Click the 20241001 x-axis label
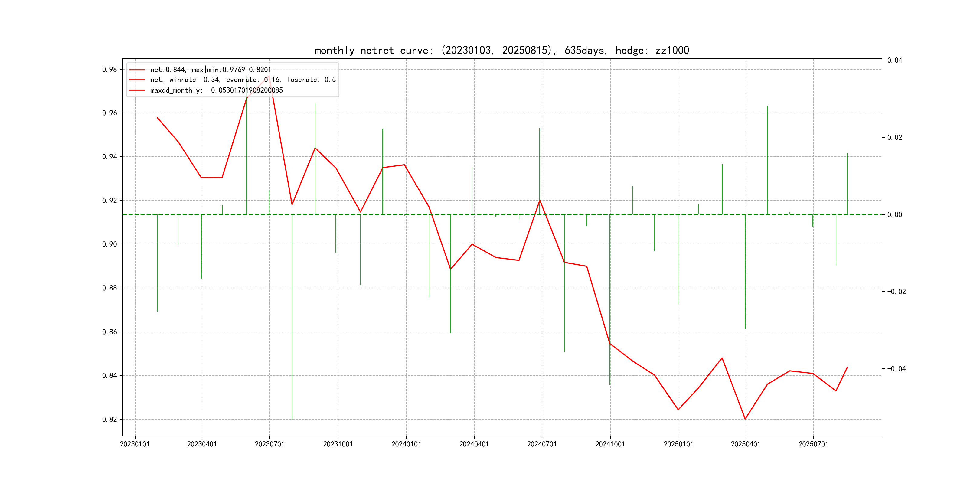Image resolution: width=980 pixels, height=490 pixels. click(610, 444)
